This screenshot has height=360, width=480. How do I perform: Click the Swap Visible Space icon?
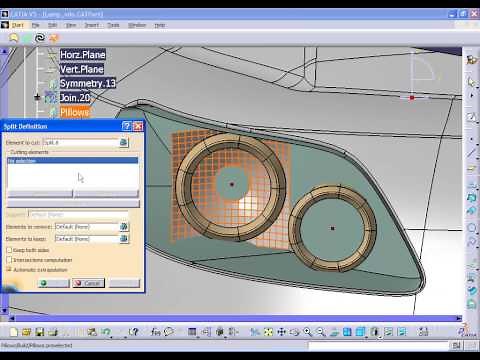tap(402, 332)
